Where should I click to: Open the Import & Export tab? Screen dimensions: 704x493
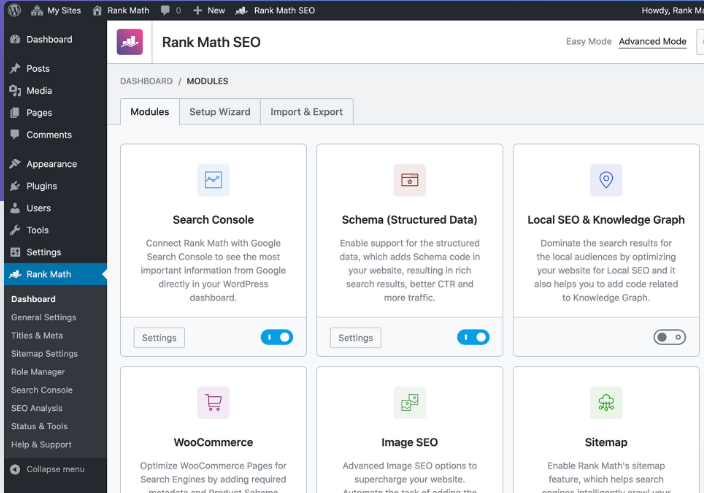coord(306,112)
